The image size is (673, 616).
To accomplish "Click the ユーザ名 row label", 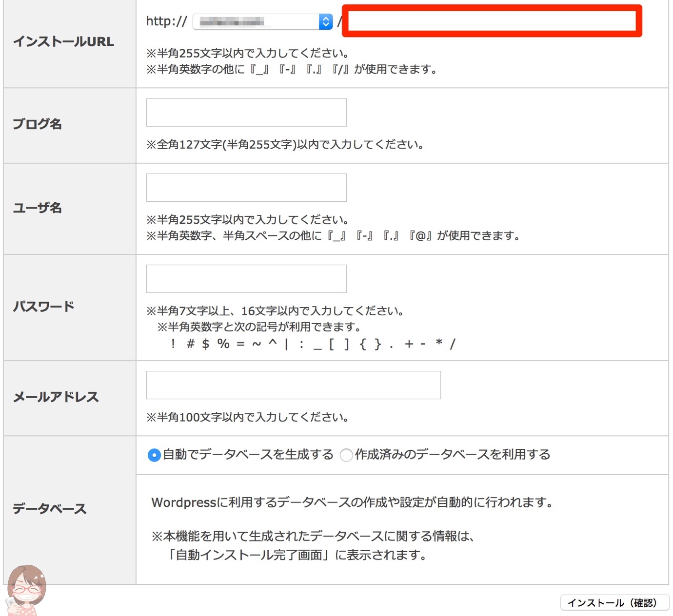I will click(37, 208).
